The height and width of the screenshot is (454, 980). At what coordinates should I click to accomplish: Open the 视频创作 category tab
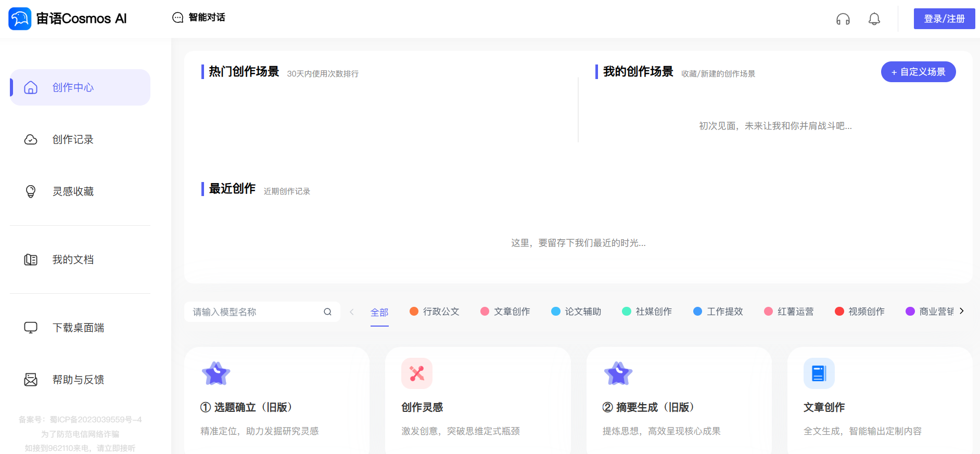(860, 312)
